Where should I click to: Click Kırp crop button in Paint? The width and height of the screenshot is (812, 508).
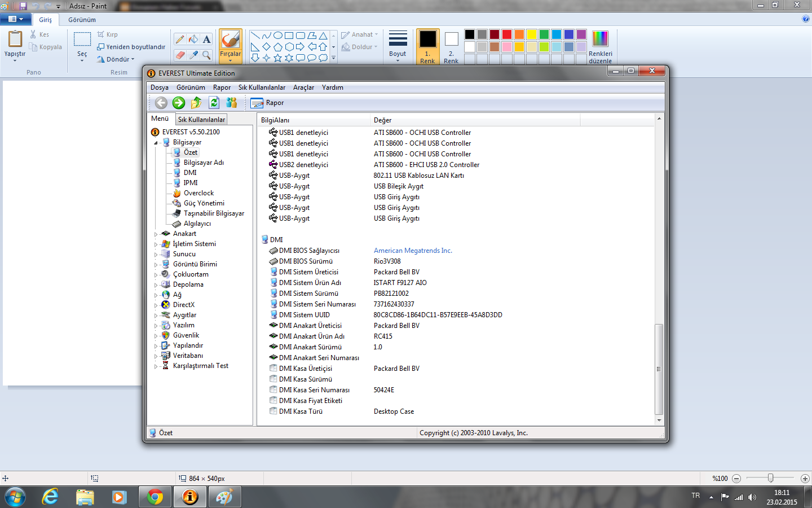[x=107, y=34]
